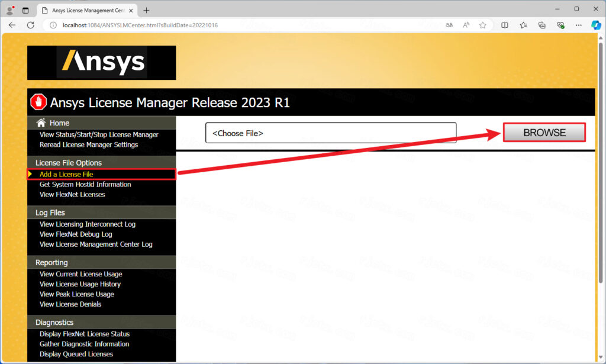
Task: Click the License File Options header
Action: (69, 163)
